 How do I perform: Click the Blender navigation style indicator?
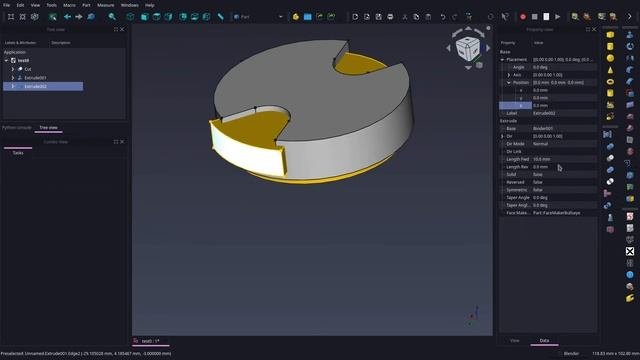(x=571, y=353)
